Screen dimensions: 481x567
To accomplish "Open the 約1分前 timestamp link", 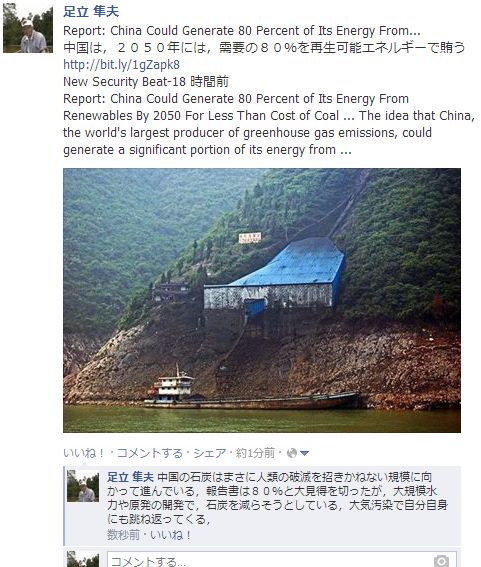I will tap(255, 453).
